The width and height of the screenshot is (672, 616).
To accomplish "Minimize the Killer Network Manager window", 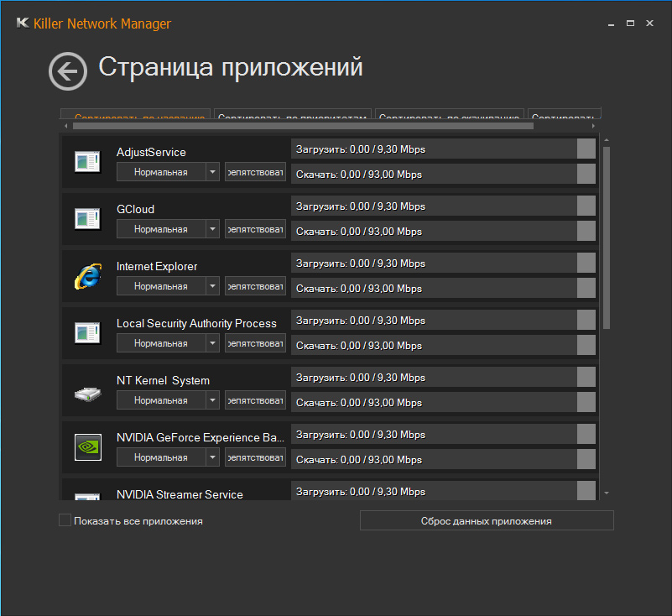I will click(x=611, y=23).
